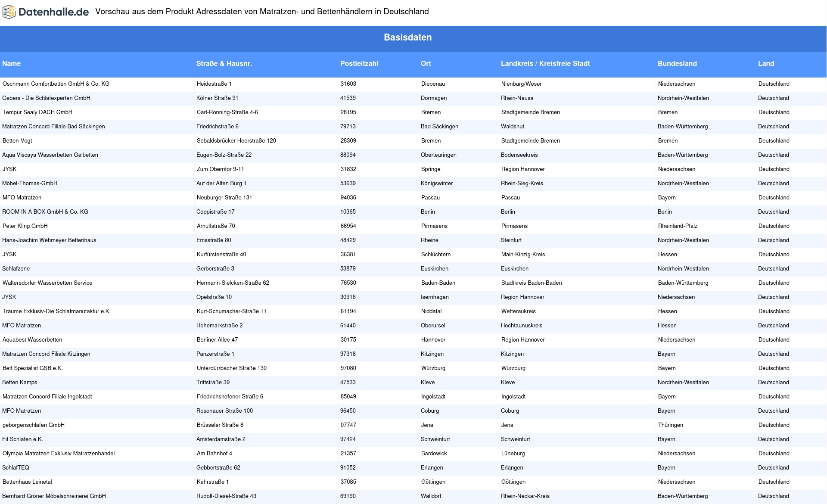
Task: Click the Möbel-Thomas-GmbH cell
Action: click(x=30, y=184)
